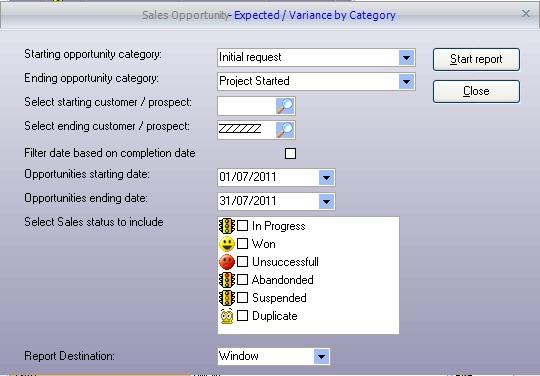Click the Duplicate status icon
The image size is (540, 376).
click(227, 316)
